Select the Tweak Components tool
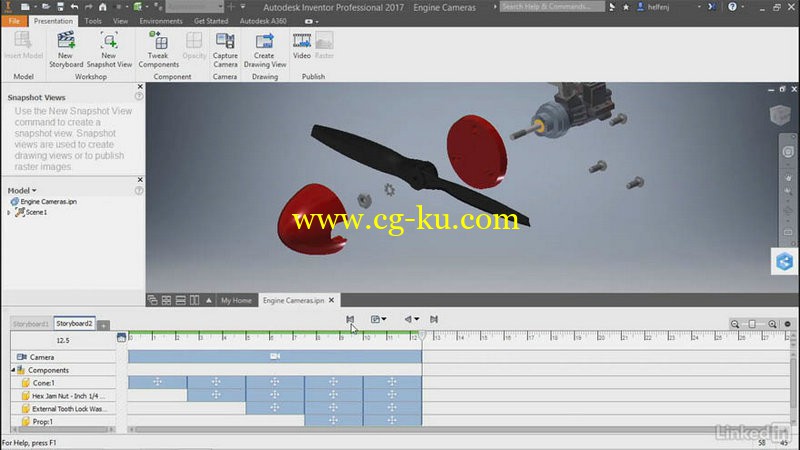800x450 pixels. click(x=159, y=49)
